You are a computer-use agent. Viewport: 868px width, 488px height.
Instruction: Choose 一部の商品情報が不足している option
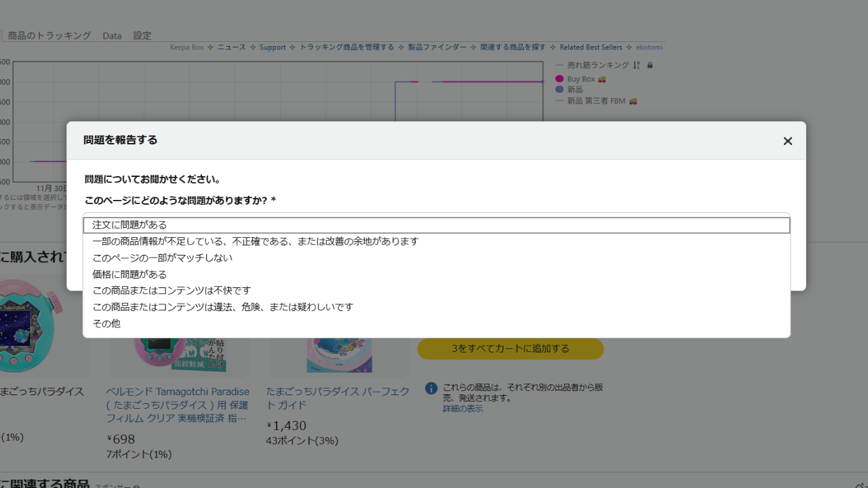pos(255,241)
